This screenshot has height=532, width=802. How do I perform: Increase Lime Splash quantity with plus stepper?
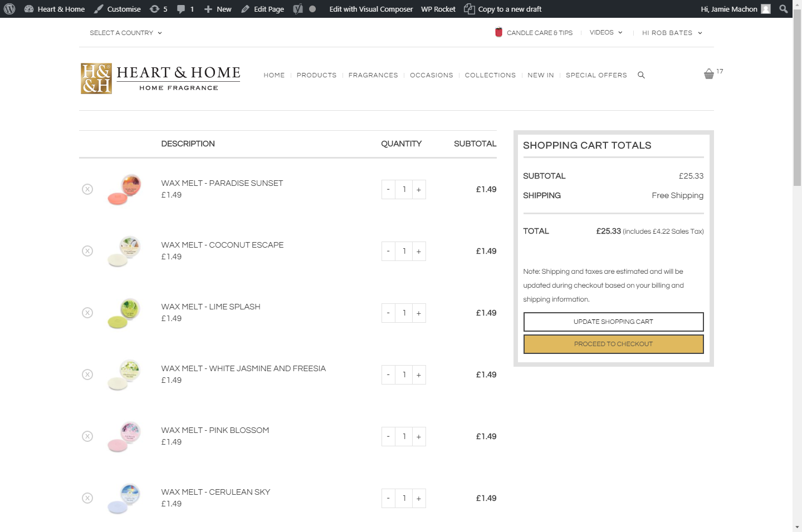point(419,313)
